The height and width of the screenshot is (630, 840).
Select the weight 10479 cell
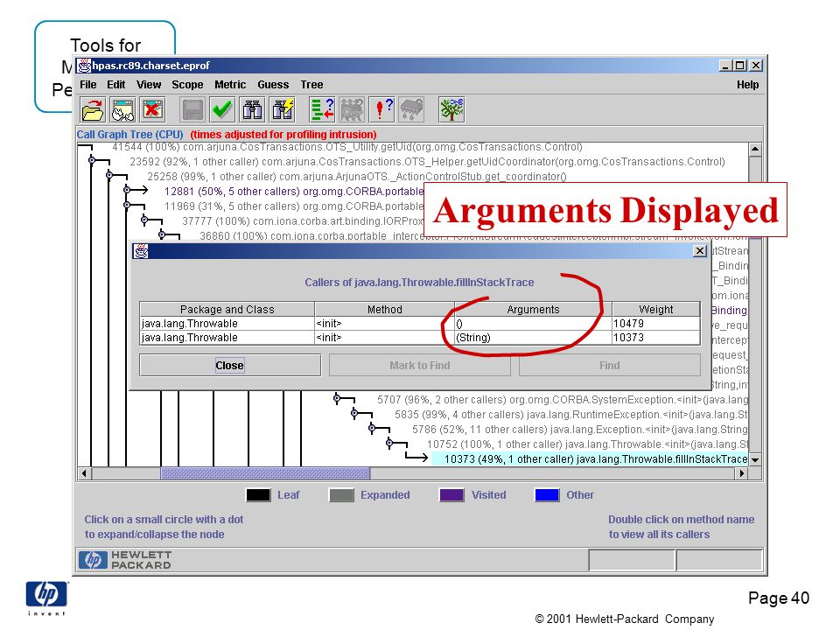(x=656, y=324)
